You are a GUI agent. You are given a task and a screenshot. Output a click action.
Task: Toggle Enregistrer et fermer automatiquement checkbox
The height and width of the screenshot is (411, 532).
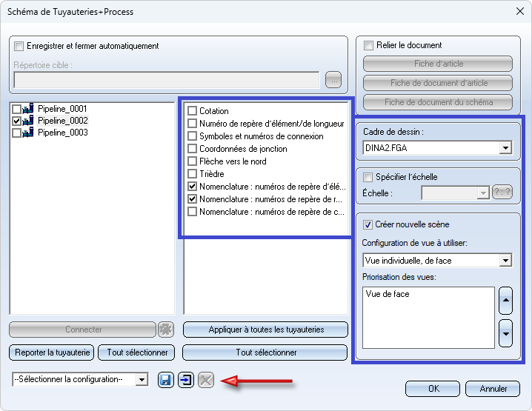click(x=19, y=46)
